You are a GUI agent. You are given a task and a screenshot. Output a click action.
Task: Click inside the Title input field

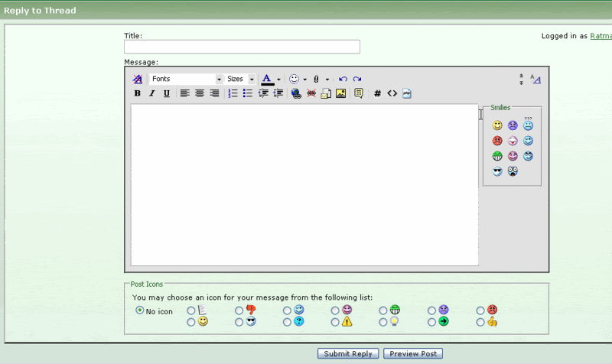click(242, 47)
